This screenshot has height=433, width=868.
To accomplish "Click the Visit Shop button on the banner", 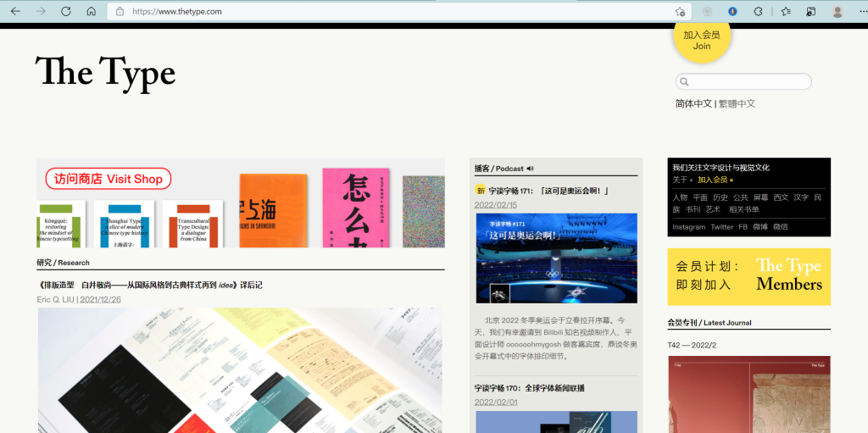I will click(x=108, y=179).
